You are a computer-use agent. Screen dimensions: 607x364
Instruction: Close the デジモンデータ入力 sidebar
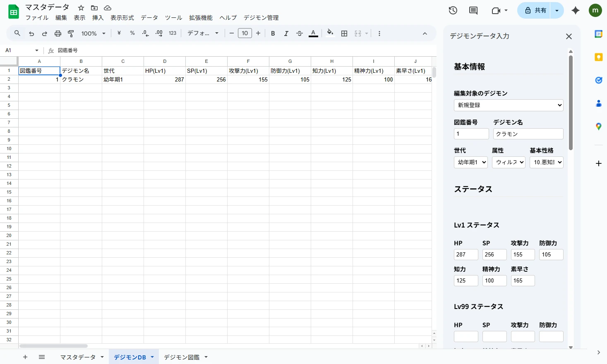[569, 36]
